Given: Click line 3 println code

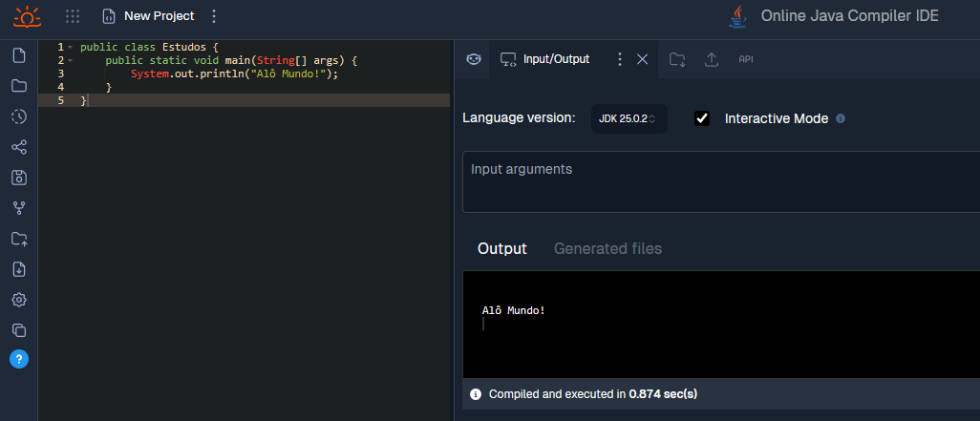Looking at the screenshot, I should 234,74.
